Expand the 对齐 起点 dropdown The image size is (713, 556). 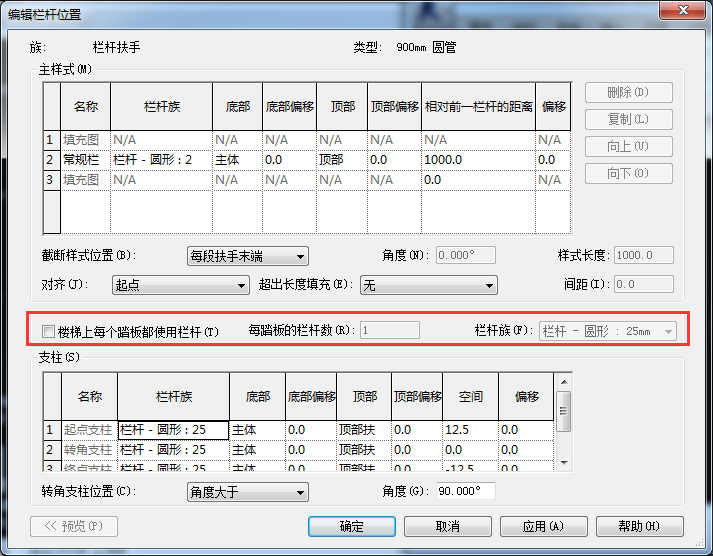pyautogui.click(x=180, y=286)
